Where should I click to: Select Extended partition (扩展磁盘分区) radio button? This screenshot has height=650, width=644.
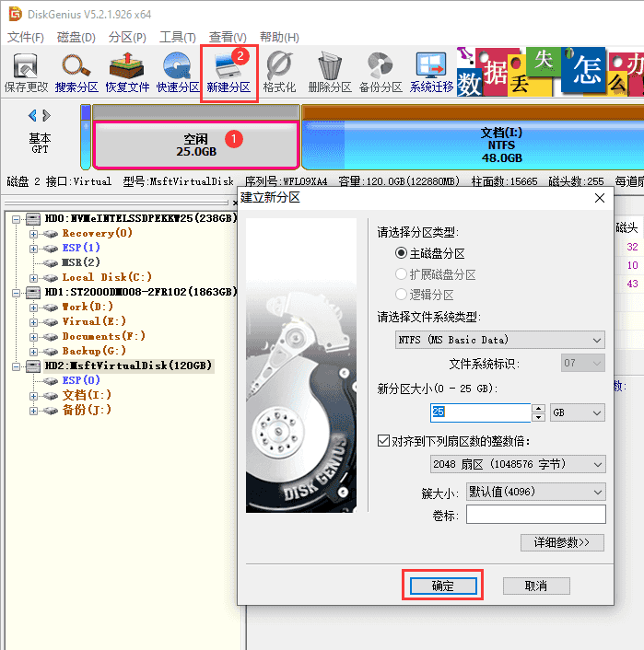(401, 274)
